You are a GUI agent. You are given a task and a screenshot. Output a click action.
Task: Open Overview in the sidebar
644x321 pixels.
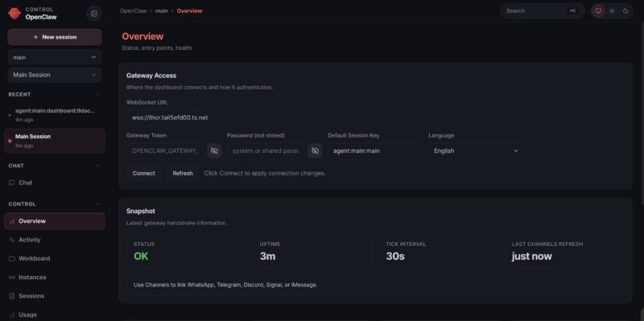point(55,221)
